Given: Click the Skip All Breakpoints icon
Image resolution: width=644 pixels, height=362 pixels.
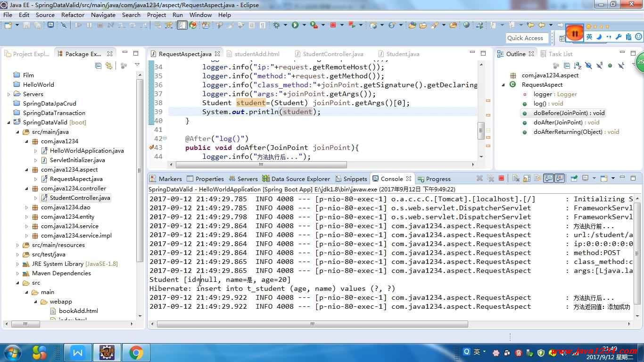Looking at the screenshot, I should tap(64, 25).
